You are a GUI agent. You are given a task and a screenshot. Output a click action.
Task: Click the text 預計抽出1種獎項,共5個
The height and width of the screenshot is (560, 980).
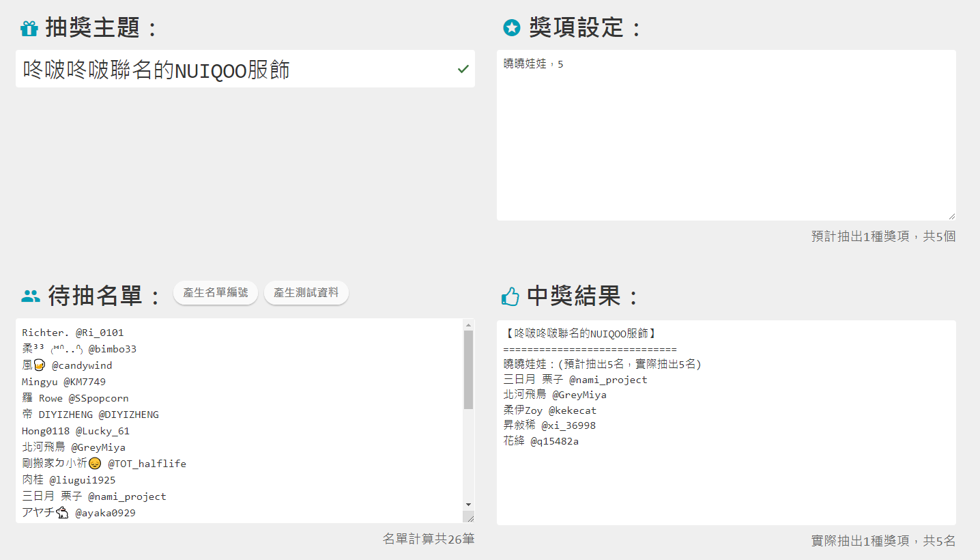tap(883, 236)
